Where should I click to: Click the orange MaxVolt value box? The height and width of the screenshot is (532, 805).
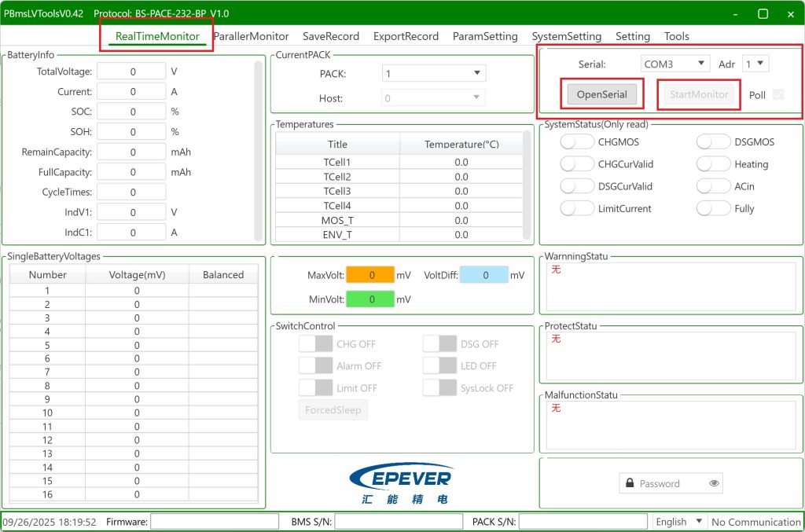tap(370, 275)
